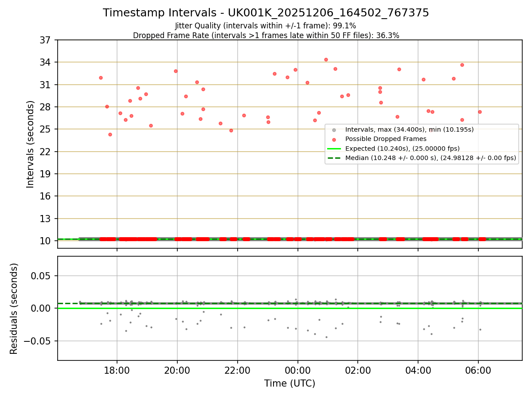Image resolution: width=532 pixels, height=399 pixels.
Task: Click legend entry 'Possible Dropped Frames'
Action: pos(386,139)
